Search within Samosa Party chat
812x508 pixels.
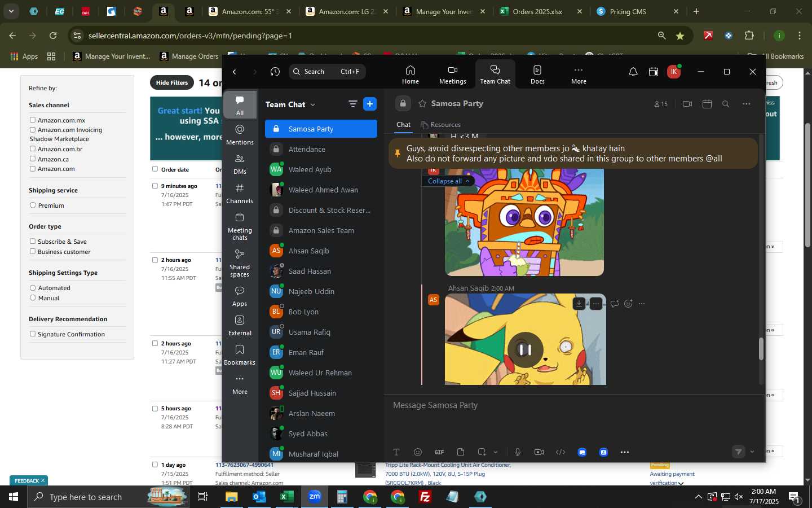pyautogui.click(x=726, y=104)
